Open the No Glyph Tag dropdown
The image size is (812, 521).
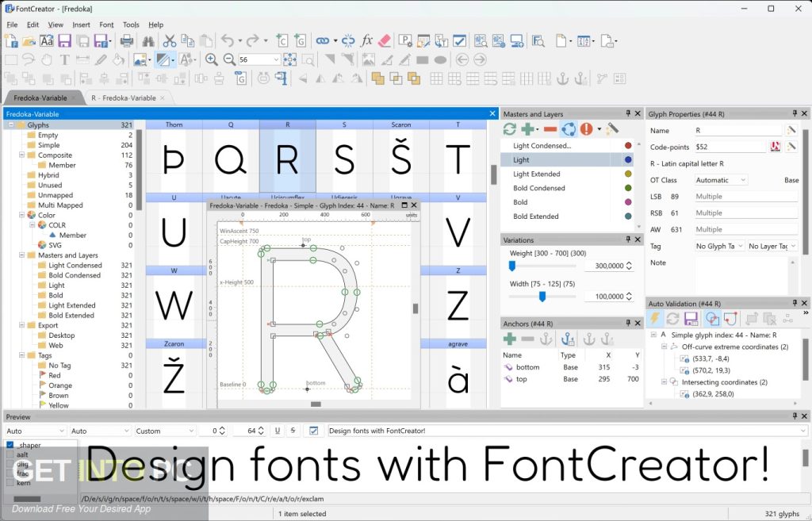pos(719,247)
